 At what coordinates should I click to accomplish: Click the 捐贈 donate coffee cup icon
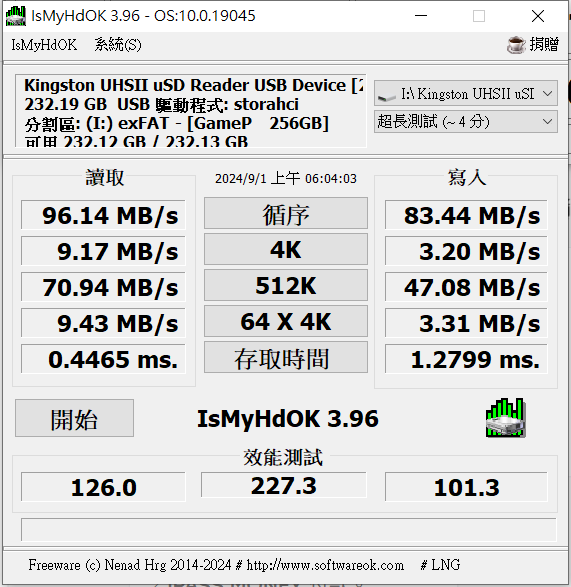pos(516,45)
